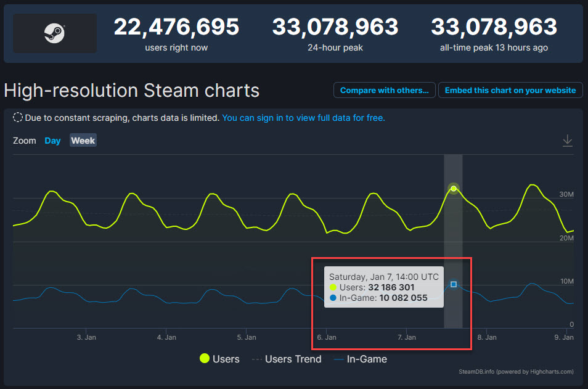The height and width of the screenshot is (389, 588).
Task: Click the 24-hour peak label
Action: pos(335,47)
